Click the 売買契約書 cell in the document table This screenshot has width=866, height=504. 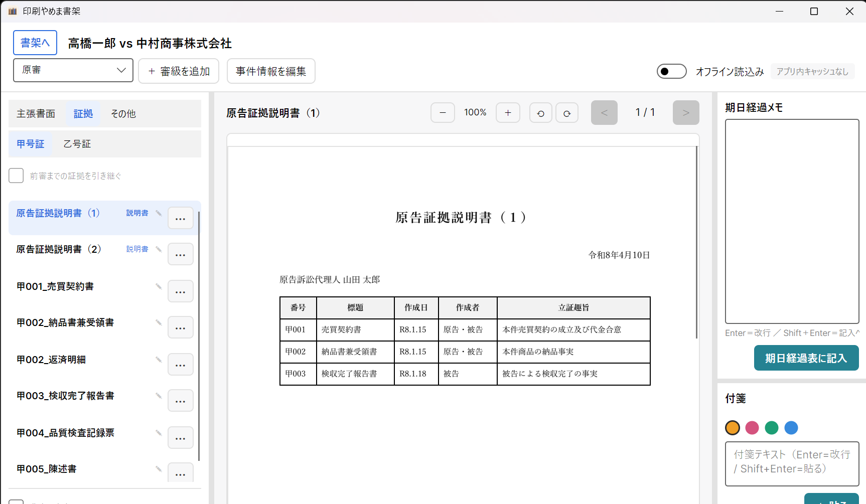coord(355,329)
